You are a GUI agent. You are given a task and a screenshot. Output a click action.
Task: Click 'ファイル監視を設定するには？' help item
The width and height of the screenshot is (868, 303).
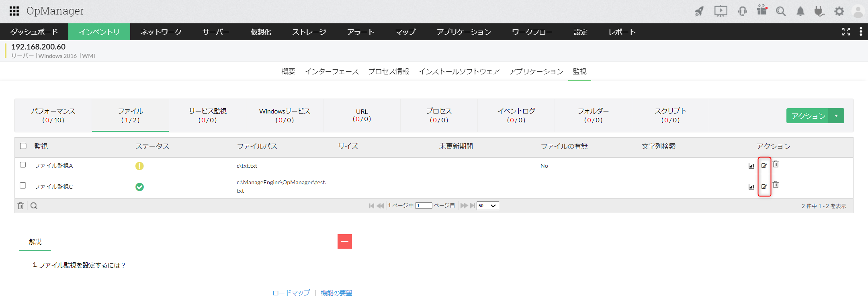point(82,265)
